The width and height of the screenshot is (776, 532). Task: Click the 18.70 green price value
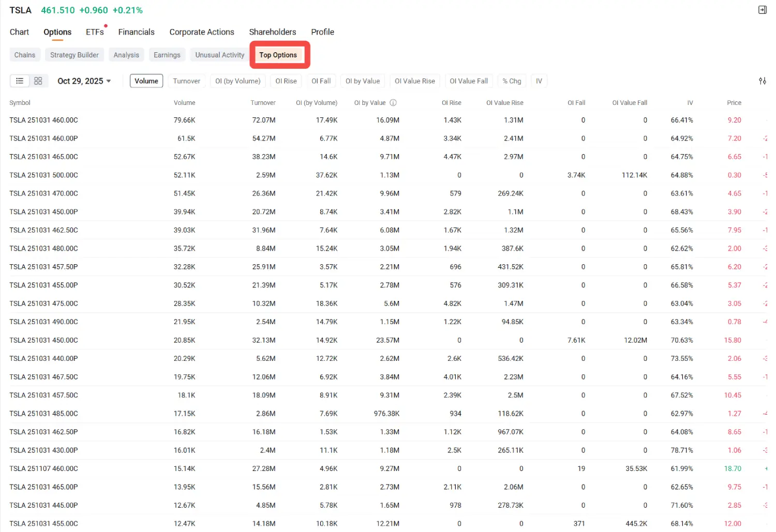(x=733, y=469)
